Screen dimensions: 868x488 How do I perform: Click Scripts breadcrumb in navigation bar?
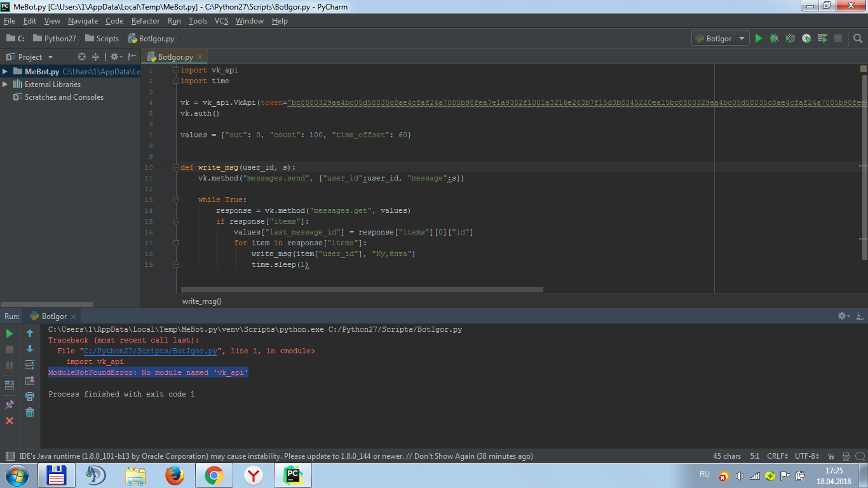[x=102, y=38]
